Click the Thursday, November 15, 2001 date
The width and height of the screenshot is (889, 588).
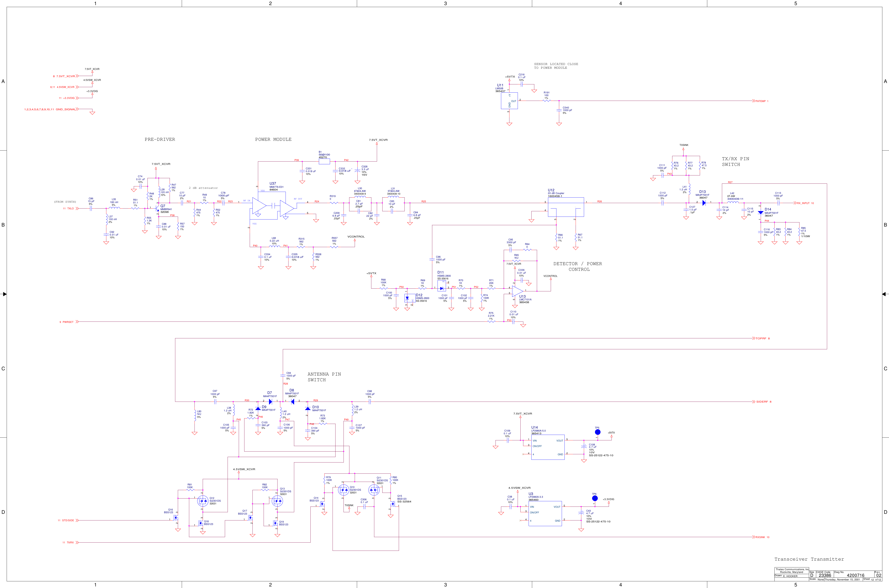[x=842, y=580]
